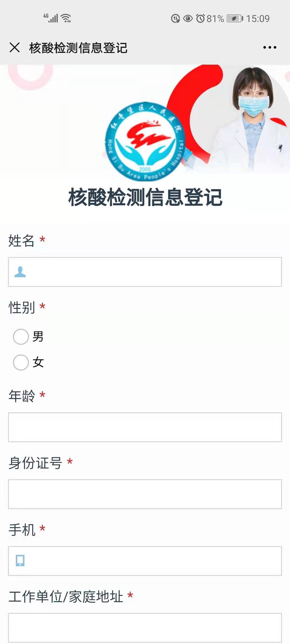290x644 pixels.
Task: Tap the Wi-Fi signal status icon
Action: pyautogui.click(x=66, y=18)
